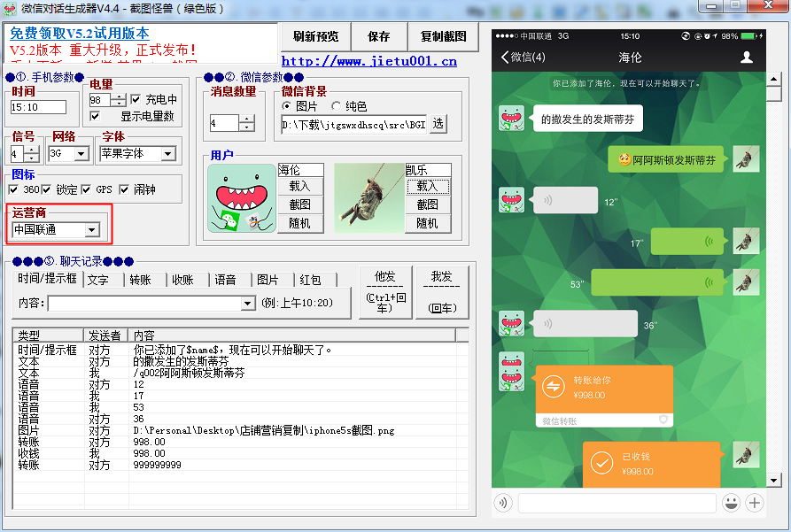Switch to the 收账 tab
Image resolution: width=791 pixels, height=532 pixels.
click(182, 280)
